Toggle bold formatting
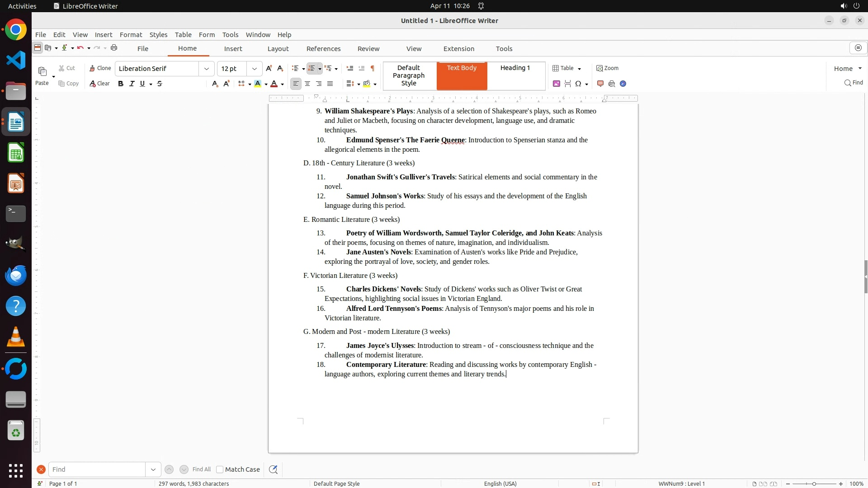Image resolution: width=868 pixels, height=488 pixels. [121, 84]
